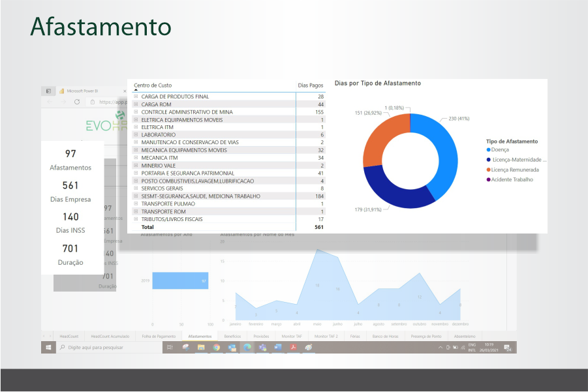This screenshot has height=392, width=588.
Task: Click the taskbar search magnifier icon
Action: pos(63,348)
